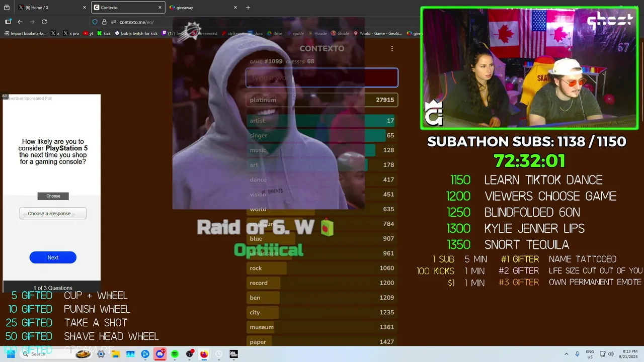
Task: Open the Clock app in the taskbar
Action: [219, 354]
